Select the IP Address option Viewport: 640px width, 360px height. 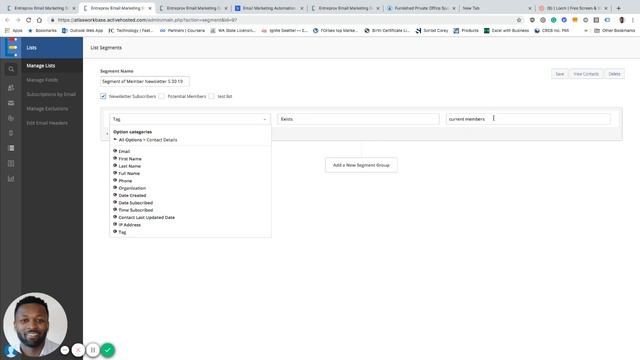click(x=129, y=225)
